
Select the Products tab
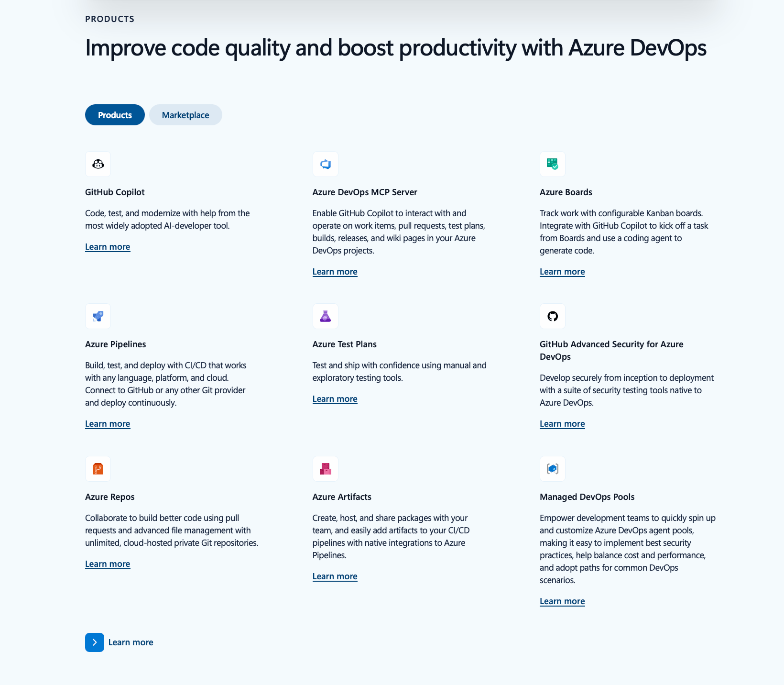[115, 115]
